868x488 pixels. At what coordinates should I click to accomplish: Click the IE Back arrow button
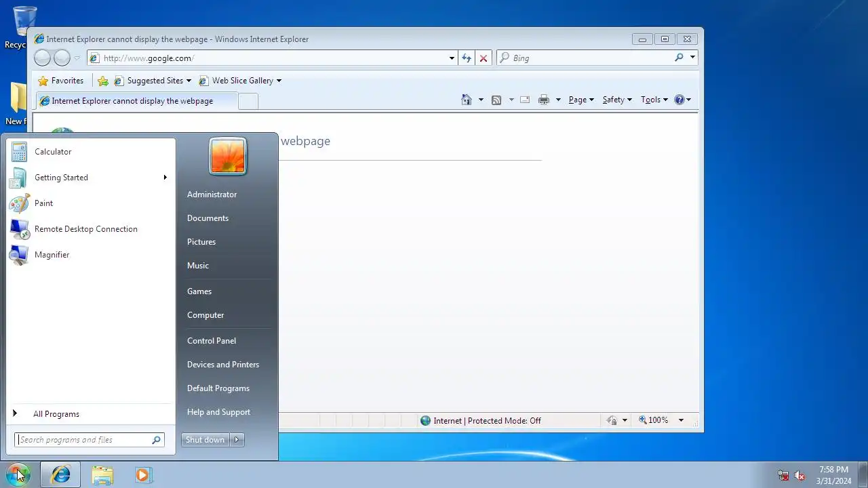[x=42, y=58]
